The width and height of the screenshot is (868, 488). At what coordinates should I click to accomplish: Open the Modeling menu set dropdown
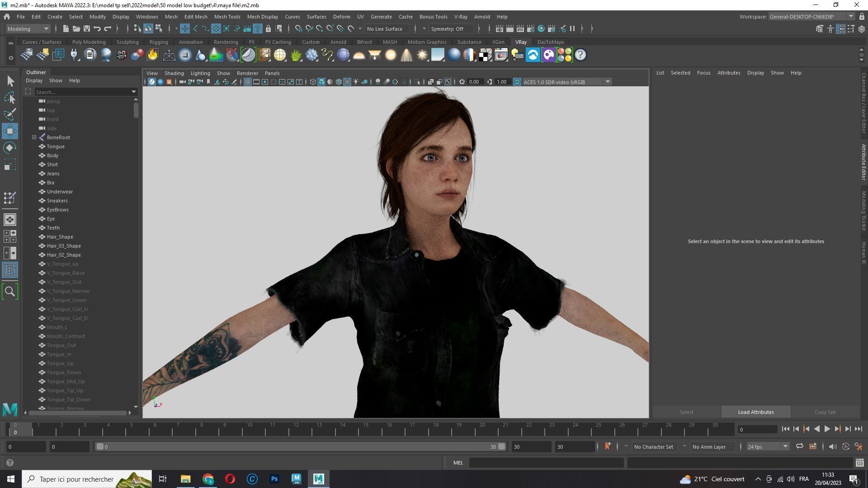pos(28,28)
